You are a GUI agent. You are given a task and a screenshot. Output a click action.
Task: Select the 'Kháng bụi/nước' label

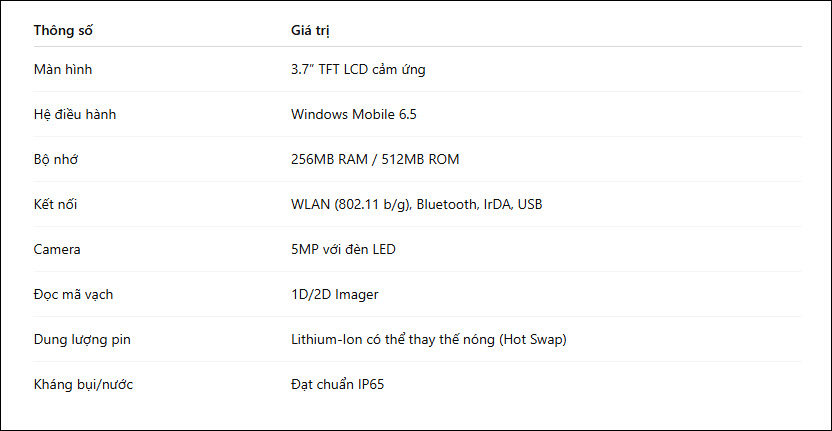[83, 385]
